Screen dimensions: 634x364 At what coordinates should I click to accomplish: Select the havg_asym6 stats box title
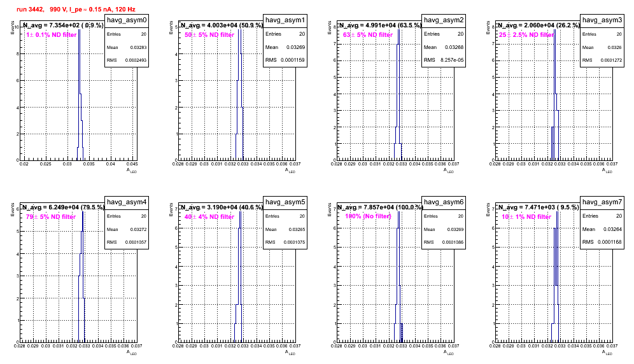point(444,202)
